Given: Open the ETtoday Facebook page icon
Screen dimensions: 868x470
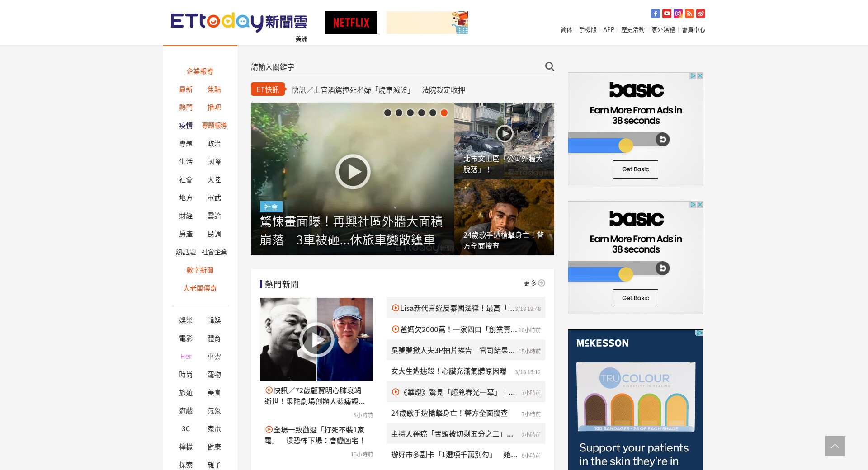Looking at the screenshot, I should pyautogui.click(x=655, y=14).
